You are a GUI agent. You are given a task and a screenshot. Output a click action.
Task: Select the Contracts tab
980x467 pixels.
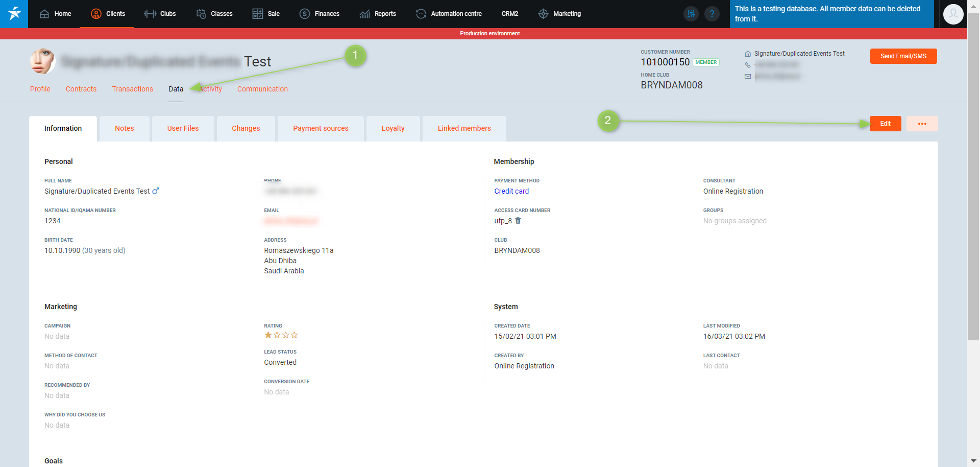pos(81,89)
